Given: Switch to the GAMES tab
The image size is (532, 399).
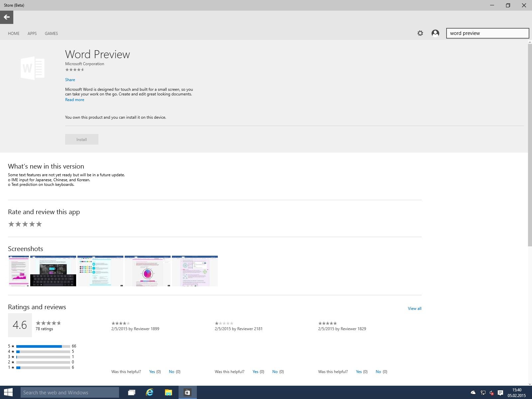Looking at the screenshot, I should [51, 34].
